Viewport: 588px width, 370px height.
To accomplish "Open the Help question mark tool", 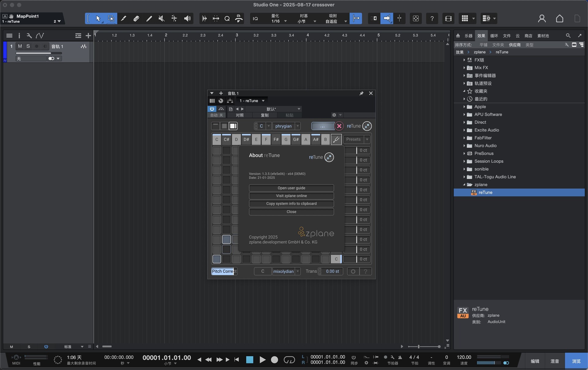I will click(432, 19).
